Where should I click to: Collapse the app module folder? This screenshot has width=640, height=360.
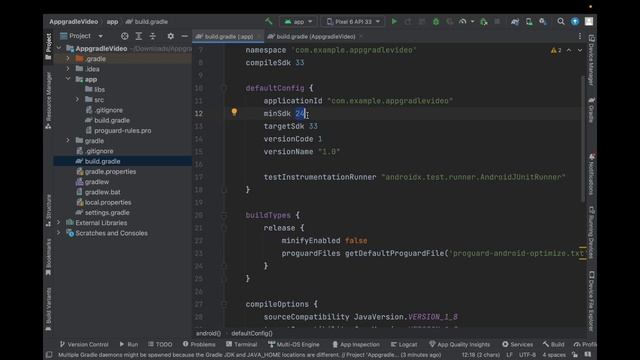(x=68, y=79)
